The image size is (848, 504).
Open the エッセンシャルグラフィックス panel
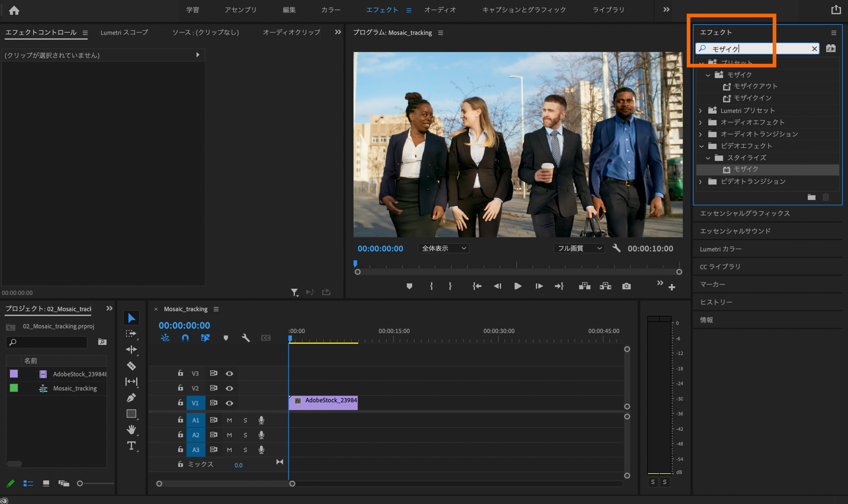tap(745, 213)
